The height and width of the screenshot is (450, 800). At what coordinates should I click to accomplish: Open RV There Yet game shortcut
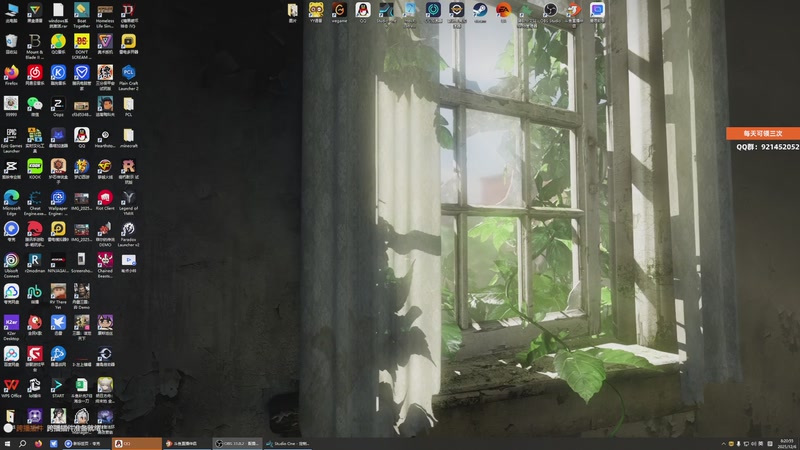point(58,296)
